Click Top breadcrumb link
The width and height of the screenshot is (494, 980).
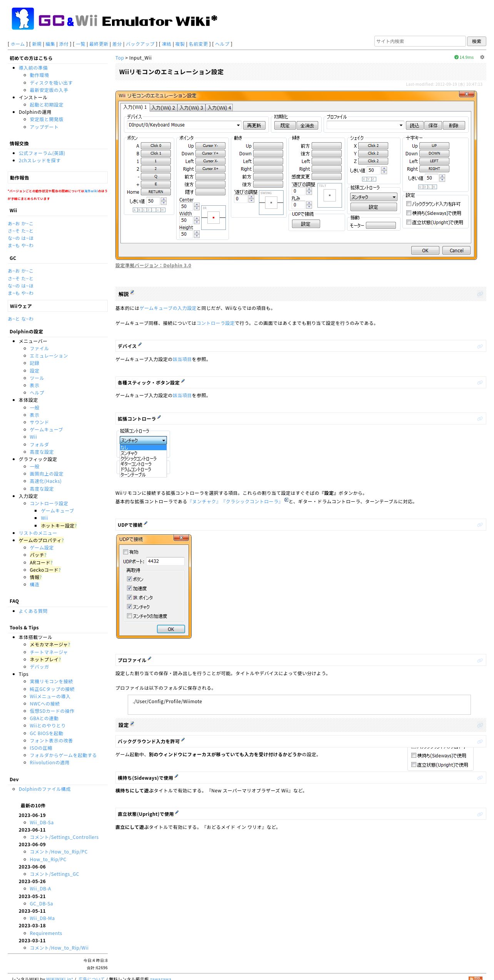click(120, 58)
